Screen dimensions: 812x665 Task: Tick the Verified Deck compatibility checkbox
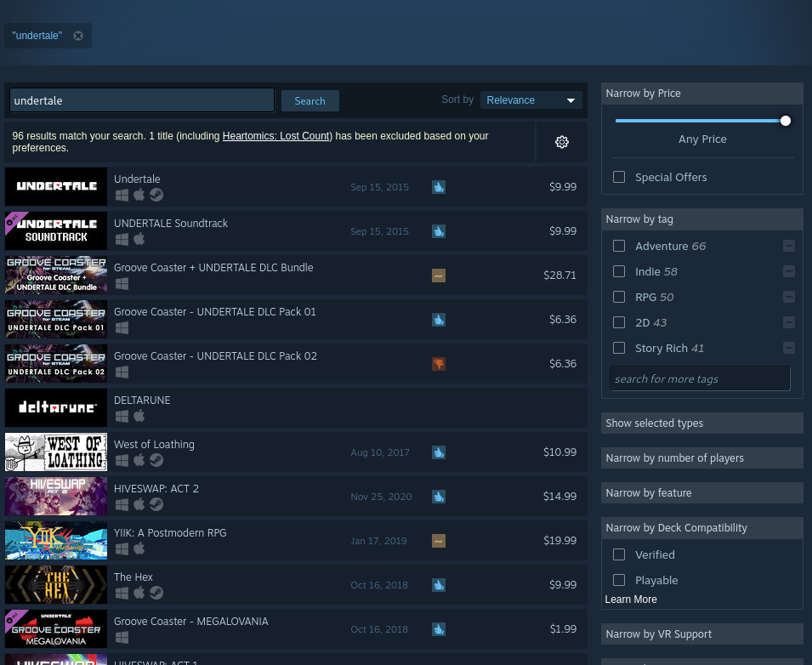[619, 554]
